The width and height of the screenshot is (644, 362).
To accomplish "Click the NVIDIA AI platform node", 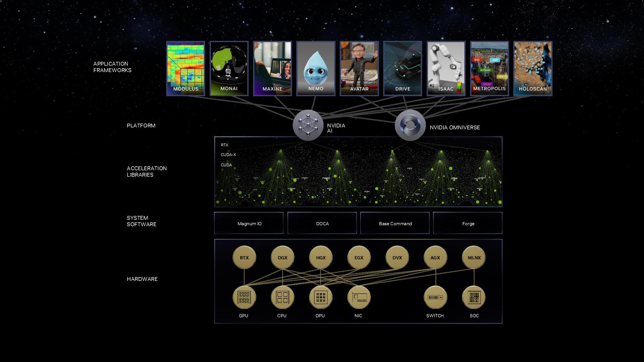I will [308, 125].
